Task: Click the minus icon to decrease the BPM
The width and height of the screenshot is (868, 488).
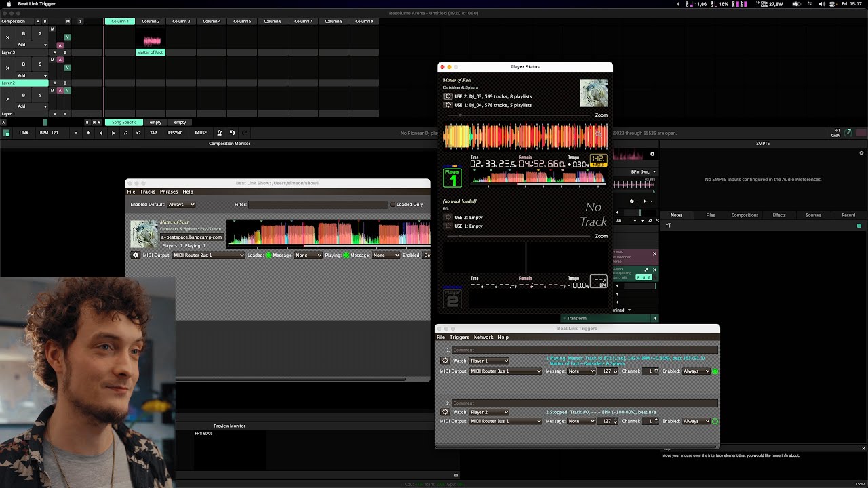Action: click(75, 133)
